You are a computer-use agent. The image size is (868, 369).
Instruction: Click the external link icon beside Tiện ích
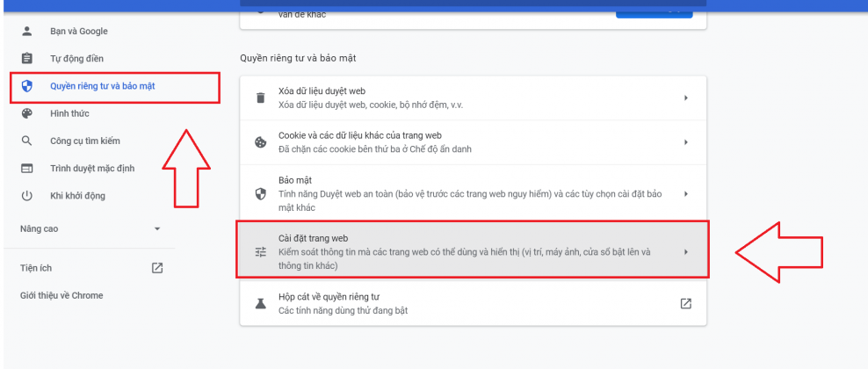pyautogui.click(x=157, y=268)
